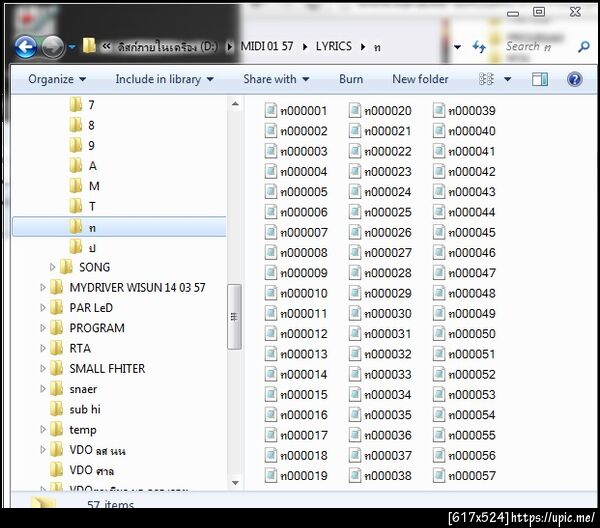Select file icon of ท000030
600x528 pixels.
click(355, 313)
